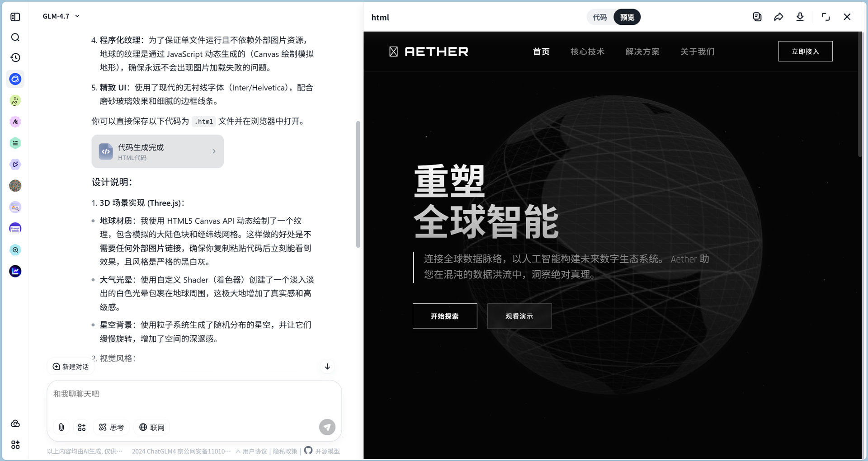Viewport: 868px width, 461px height.
Task: Open search from the sidebar magnifier icon
Action: (x=15, y=38)
